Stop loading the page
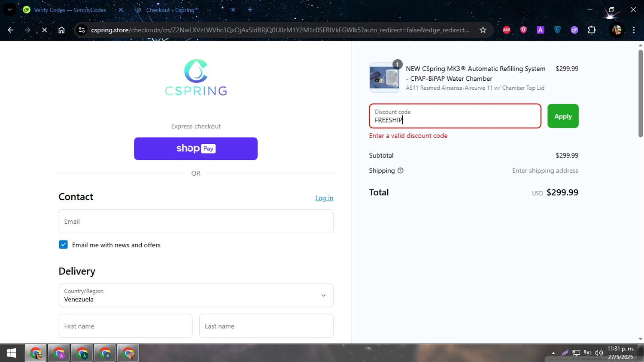644x362 pixels. click(44, 30)
